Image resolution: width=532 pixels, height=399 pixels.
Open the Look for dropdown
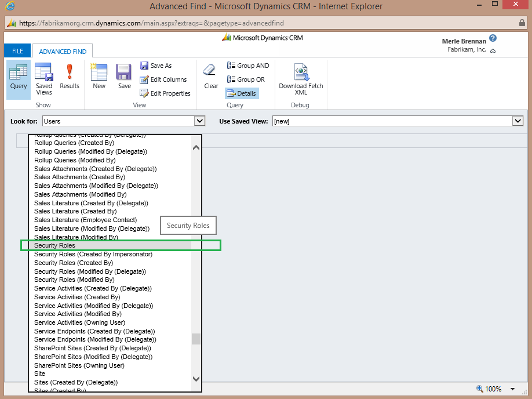point(199,121)
